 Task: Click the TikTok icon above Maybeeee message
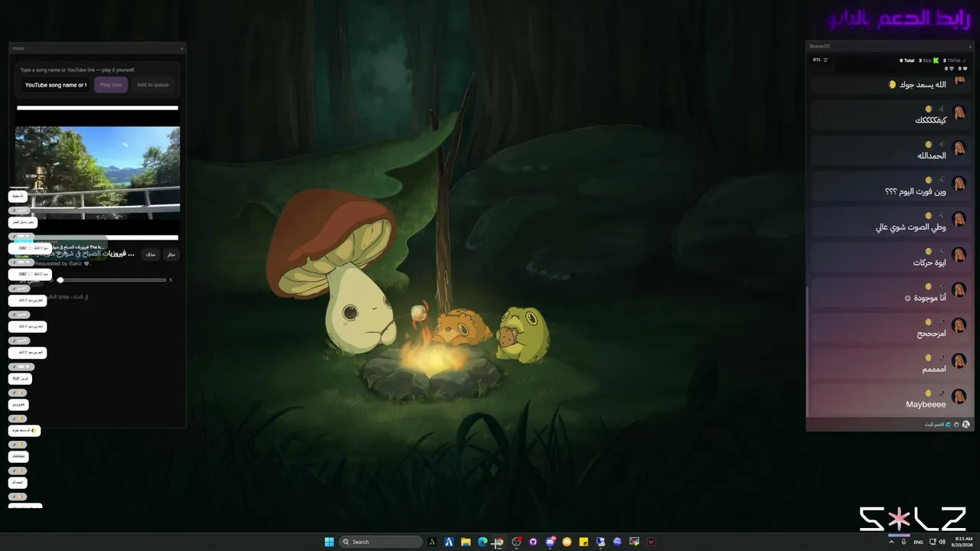coord(941,393)
